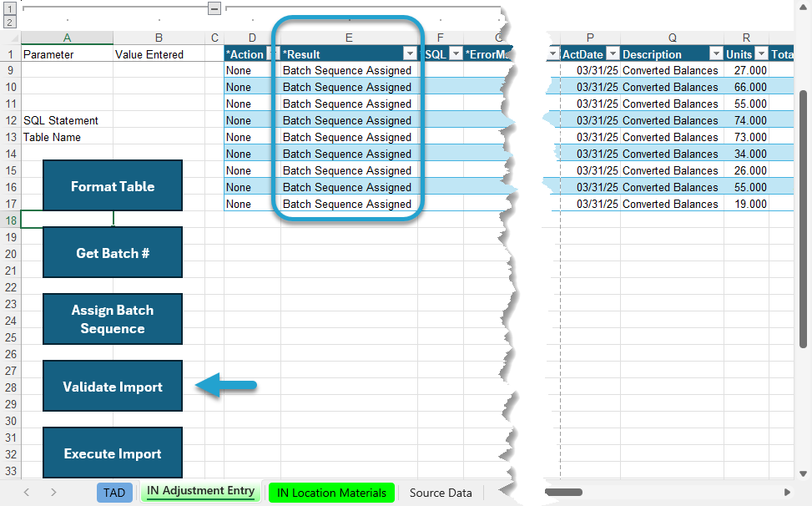Click the 03/31/25 date in row 9

click(590, 70)
